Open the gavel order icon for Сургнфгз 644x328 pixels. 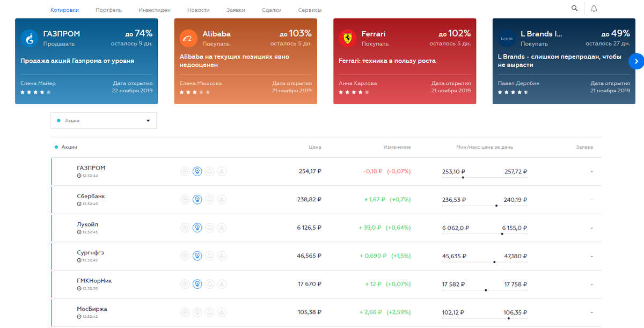[222, 256]
